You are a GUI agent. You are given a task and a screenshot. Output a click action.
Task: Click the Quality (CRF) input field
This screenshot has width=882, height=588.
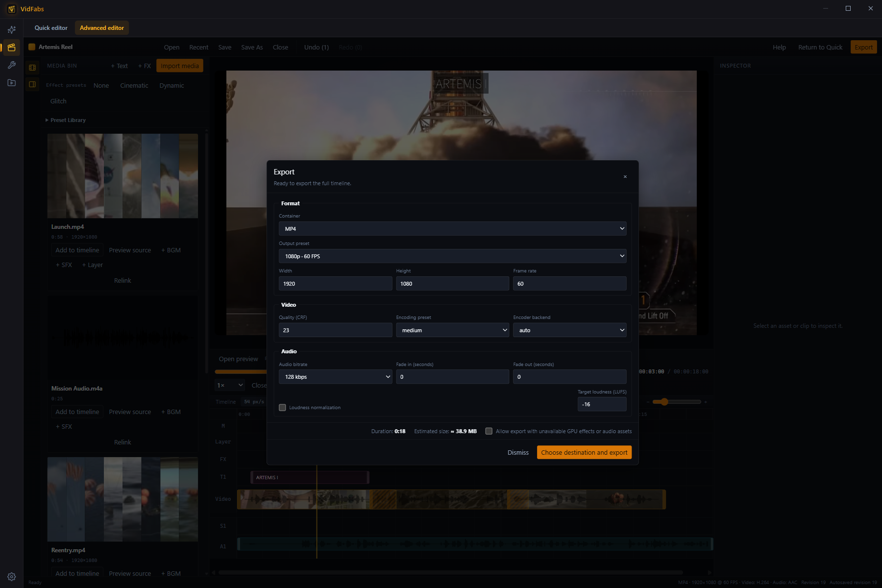pos(336,330)
